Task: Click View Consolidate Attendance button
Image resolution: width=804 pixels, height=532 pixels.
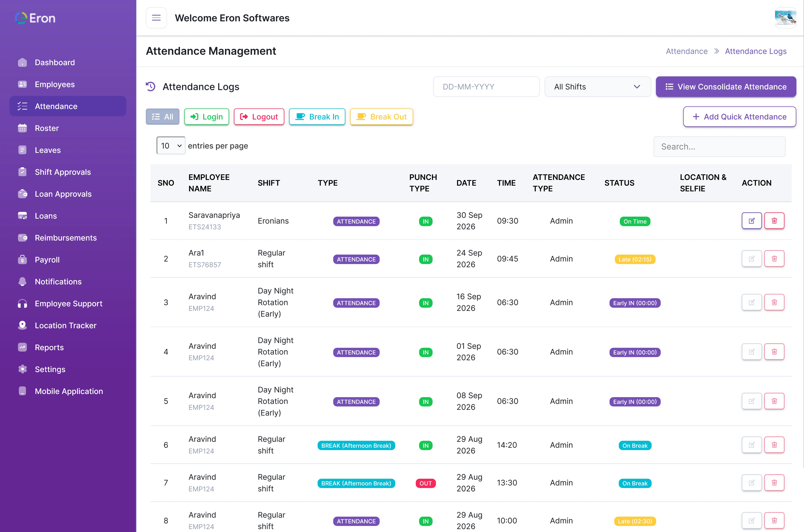Action: 726,87
